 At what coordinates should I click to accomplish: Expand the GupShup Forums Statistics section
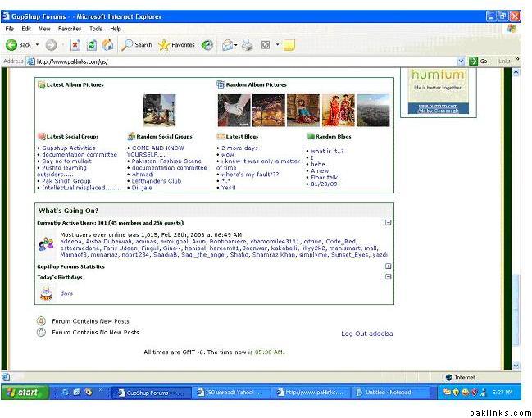coord(389,266)
